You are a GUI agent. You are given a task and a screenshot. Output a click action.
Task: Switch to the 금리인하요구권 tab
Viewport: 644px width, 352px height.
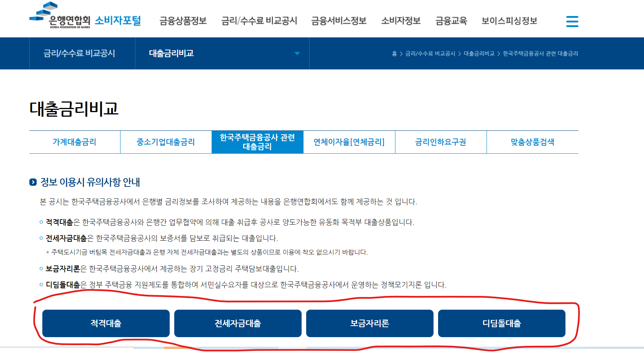(441, 142)
